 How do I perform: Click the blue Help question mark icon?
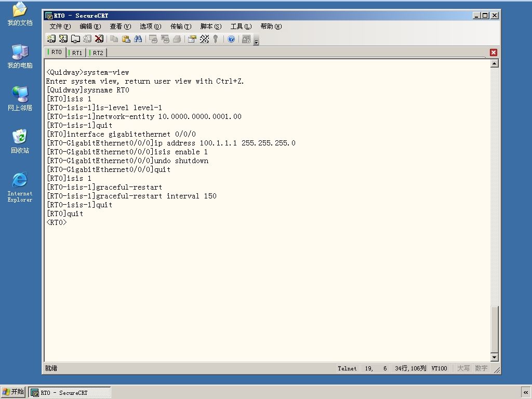coord(231,39)
